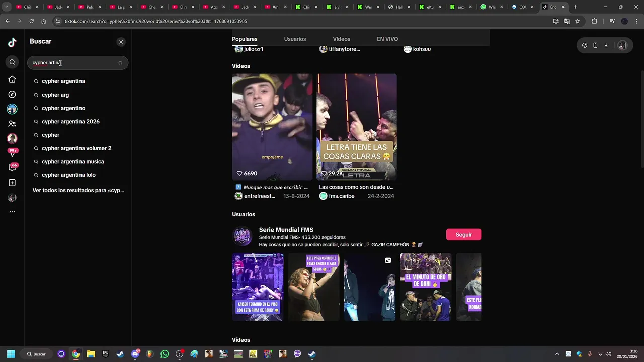Bookmark this page with the star icon
This screenshot has width=644, height=362.
tap(578, 21)
